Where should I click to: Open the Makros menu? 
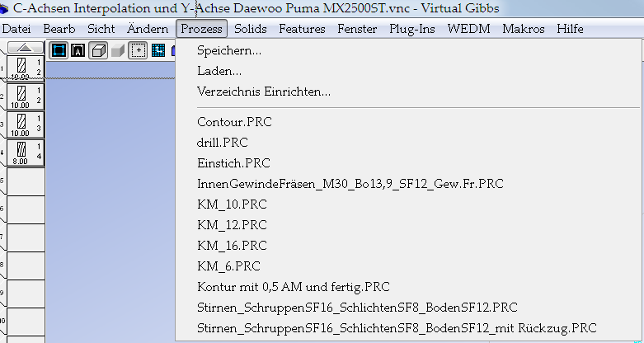coord(524,29)
